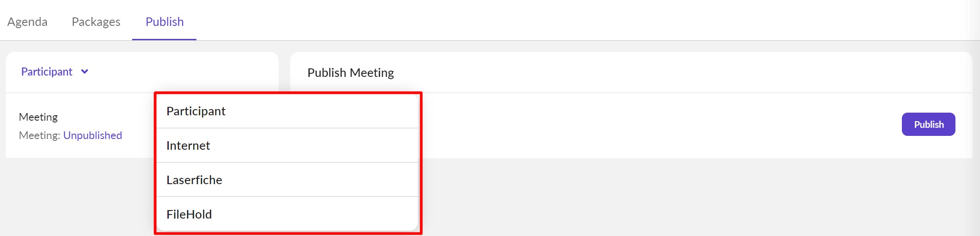Click the Participant dropdown header label

coord(47,72)
